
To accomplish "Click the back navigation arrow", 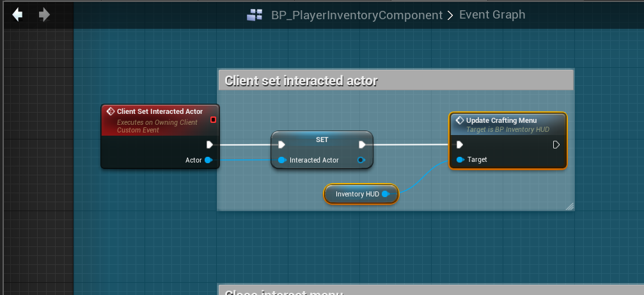I will (17, 14).
